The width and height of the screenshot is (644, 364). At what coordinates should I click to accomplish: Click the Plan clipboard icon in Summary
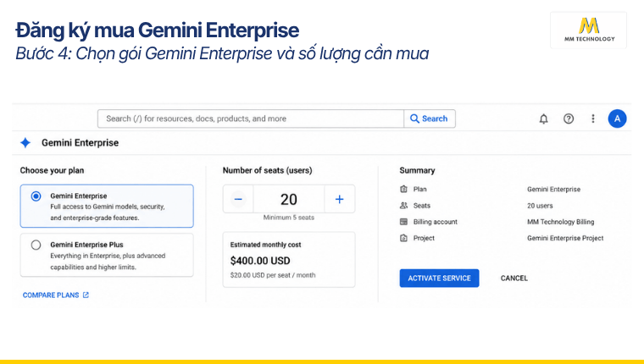[x=403, y=189]
